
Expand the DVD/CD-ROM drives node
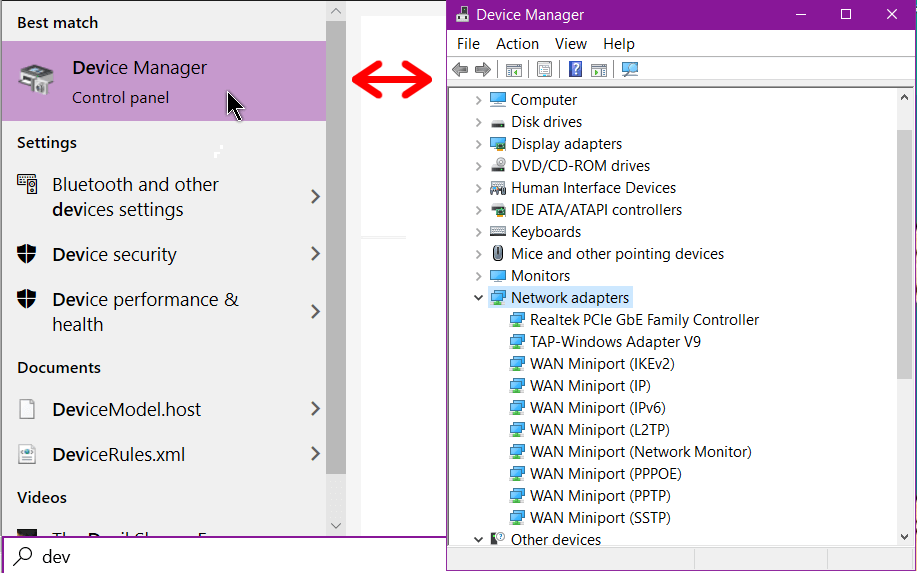click(x=478, y=166)
